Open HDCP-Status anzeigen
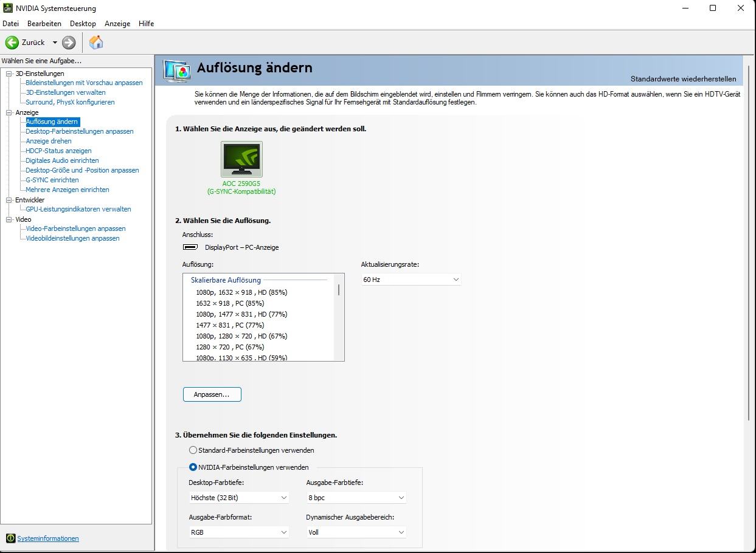This screenshot has height=553, width=756. (x=58, y=151)
